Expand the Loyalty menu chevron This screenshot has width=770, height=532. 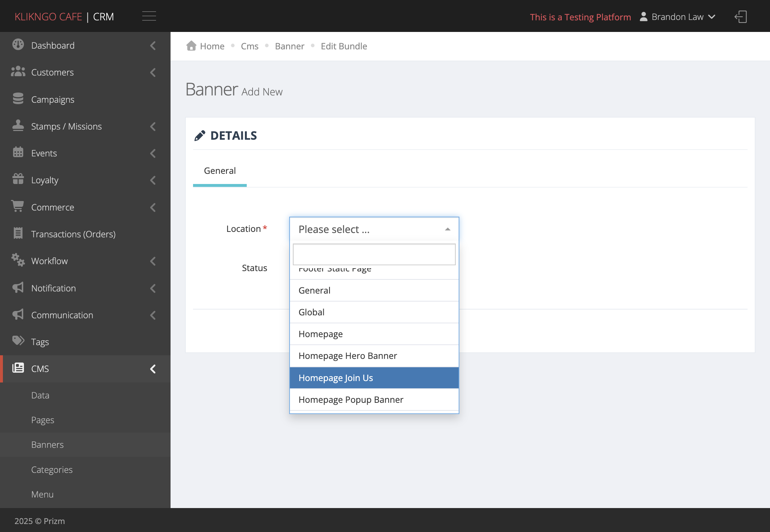[x=153, y=180]
